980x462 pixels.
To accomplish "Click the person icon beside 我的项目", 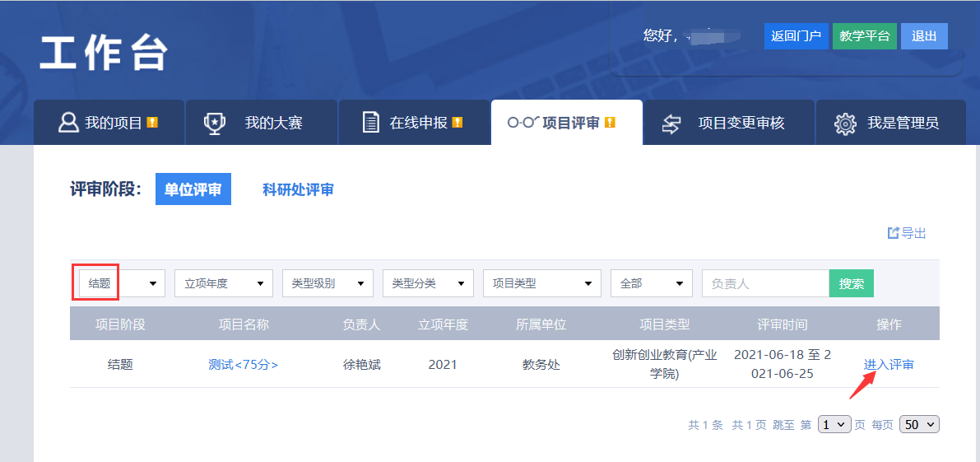I will pos(68,123).
